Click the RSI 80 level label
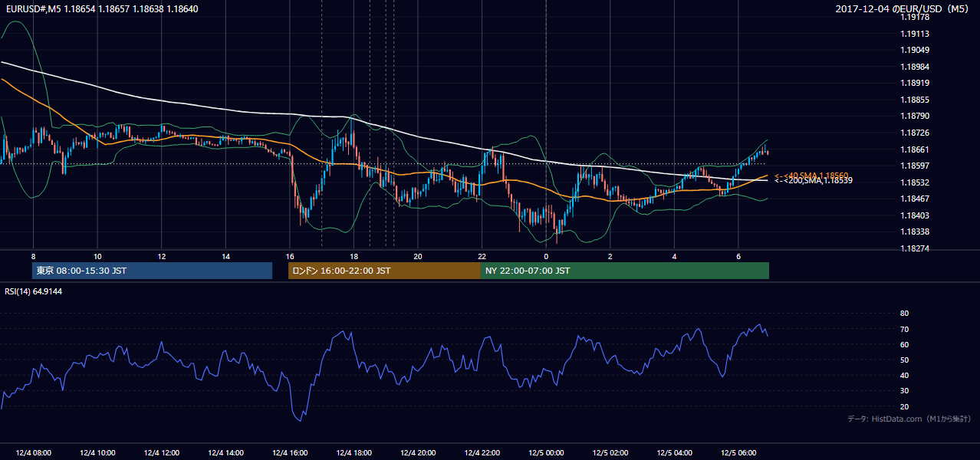The width and height of the screenshot is (980, 460). click(904, 314)
